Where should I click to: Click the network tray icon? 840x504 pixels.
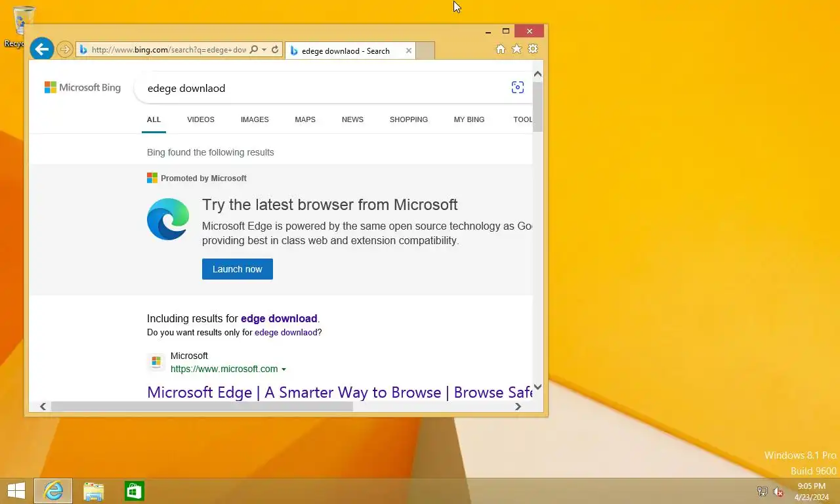pyautogui.click(x=763, y=492)
